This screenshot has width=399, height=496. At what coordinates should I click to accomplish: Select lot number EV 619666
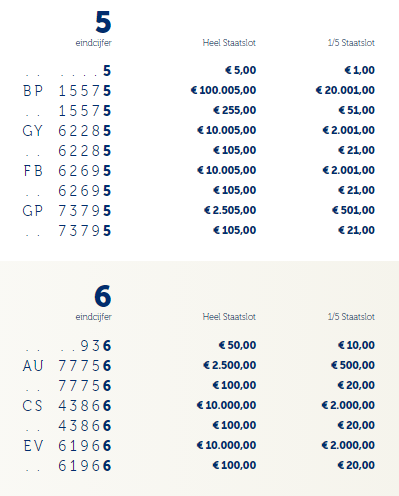coord(67,446)
